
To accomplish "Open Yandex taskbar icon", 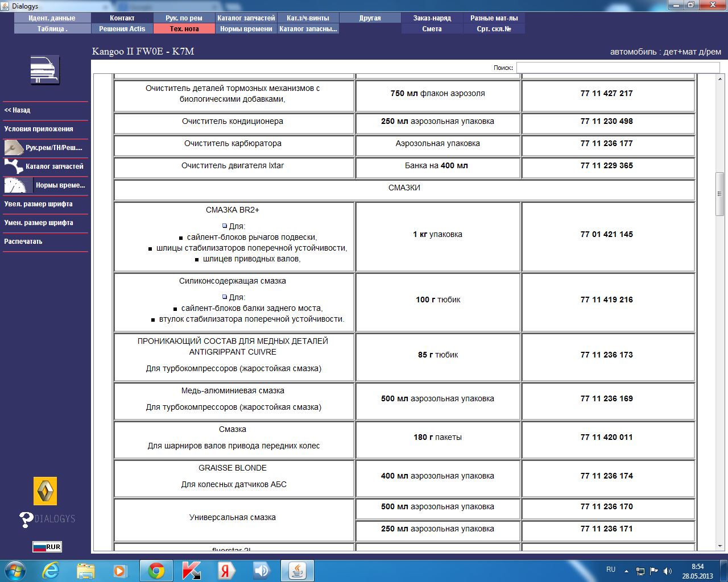I will [x=227, y=571].
